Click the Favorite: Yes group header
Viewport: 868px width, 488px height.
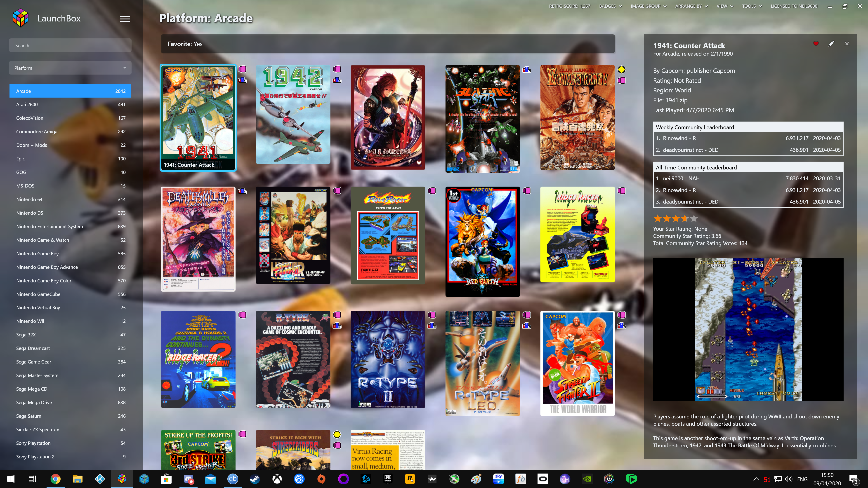pyautogui.click(x=387, y=44)
